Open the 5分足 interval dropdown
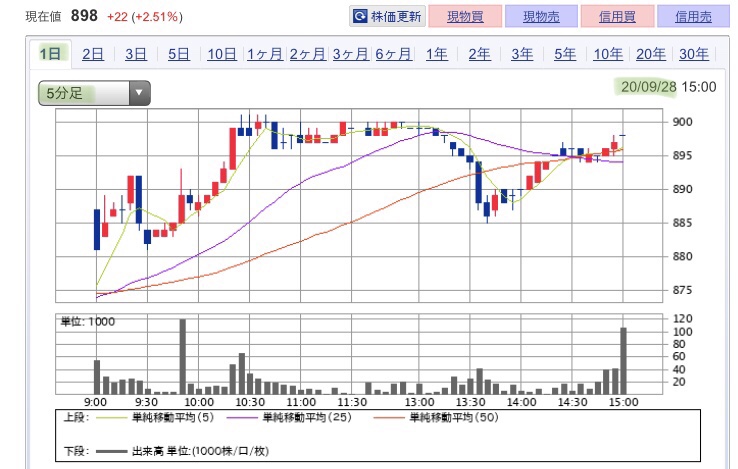This screenshot has height=469, width=738. [94, 93]
